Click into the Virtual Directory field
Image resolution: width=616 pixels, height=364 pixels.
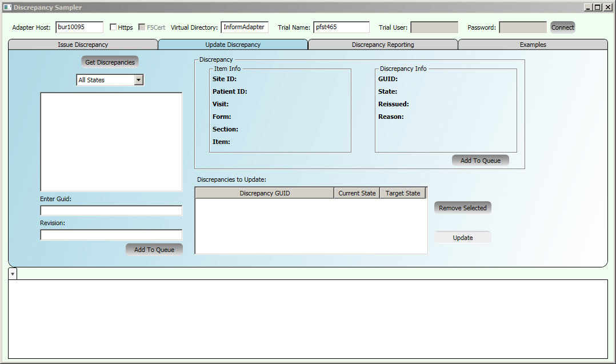click(x=245, y=27)
